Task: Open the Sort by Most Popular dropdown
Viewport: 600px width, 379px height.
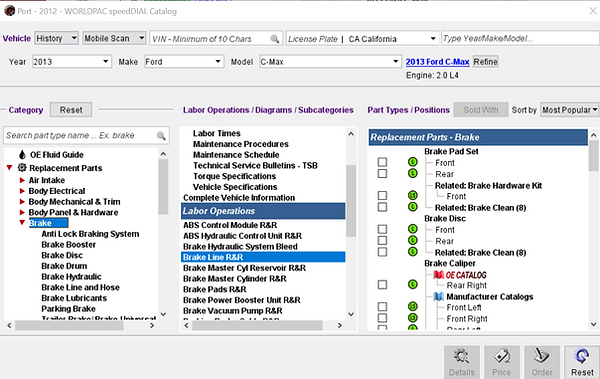Action: tap(569, 110)
